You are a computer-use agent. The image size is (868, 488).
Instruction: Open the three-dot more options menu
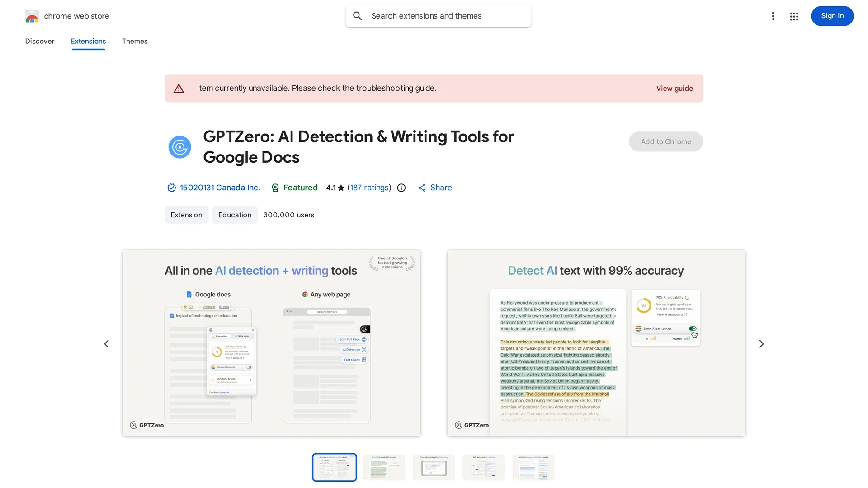click(x=773, y=16)
